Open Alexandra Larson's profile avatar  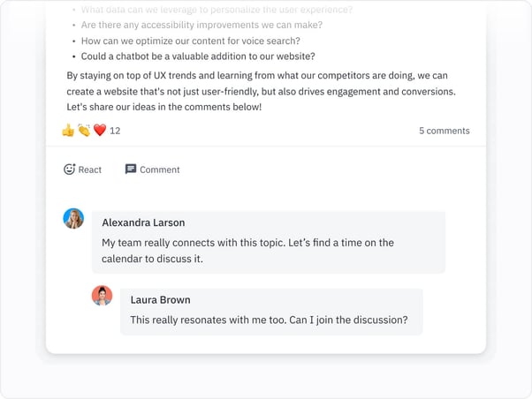tap(73, 218)
